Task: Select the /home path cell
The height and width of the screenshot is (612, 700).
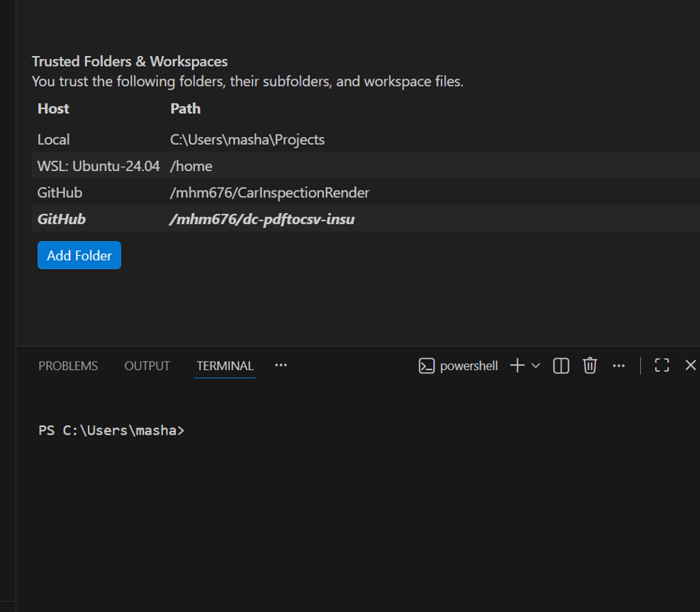Action: (x=191, y=166)
